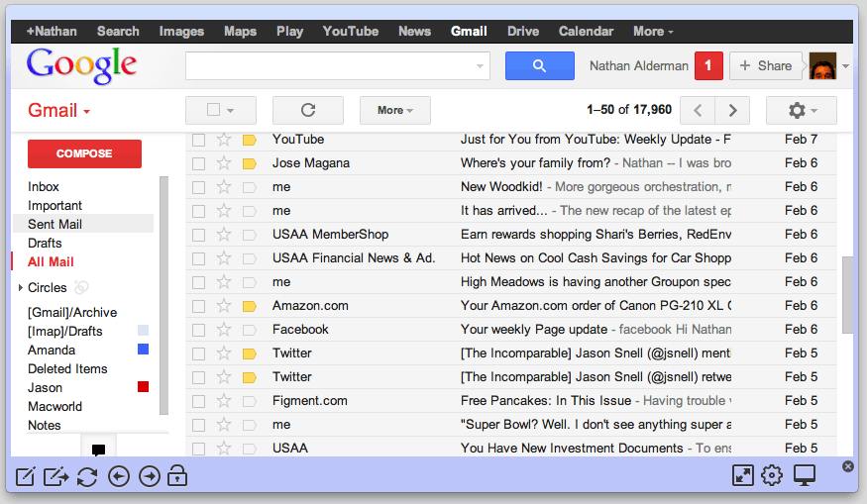Viewport: 867px width, 504px height.
Task: Open search options arrow in search box
Action: click(x=480, y=66)
